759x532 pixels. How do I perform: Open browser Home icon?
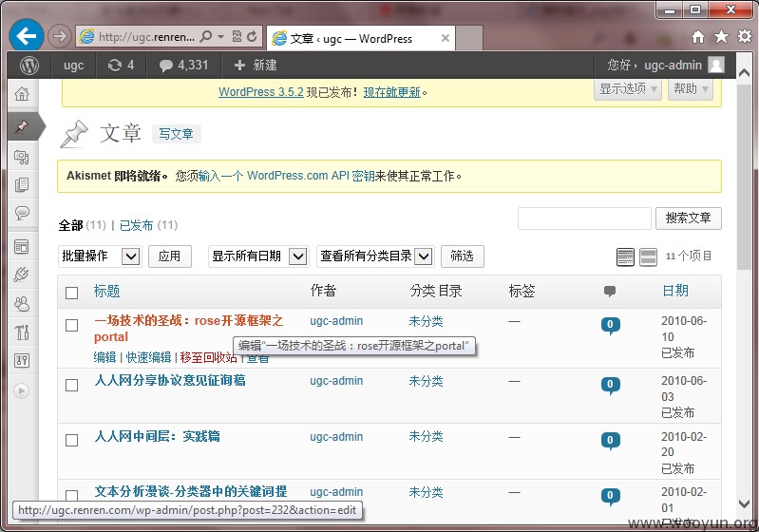coord(697,36)
